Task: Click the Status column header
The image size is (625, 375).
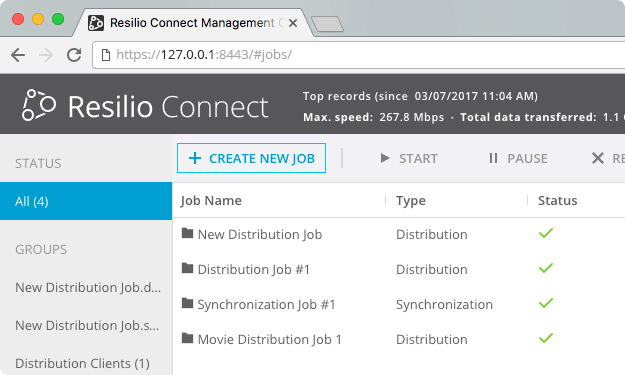Action: click(557, 200)
